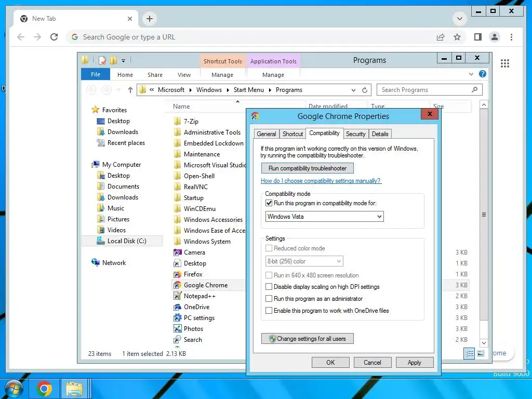
Task: Reload the Chrome page
Action: pos(54,37)
